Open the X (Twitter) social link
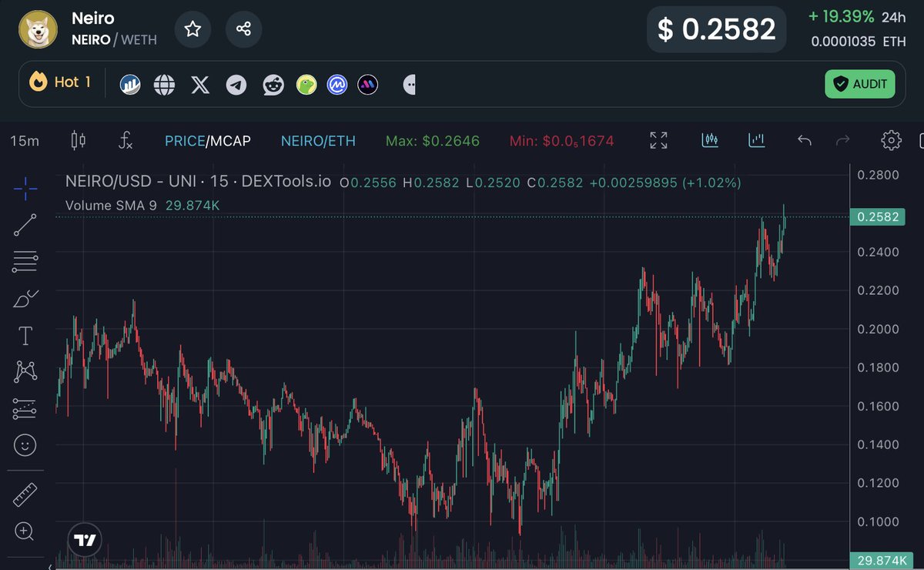Image resolution: width=924 pixels, height=570 pixels. (200, 84)
